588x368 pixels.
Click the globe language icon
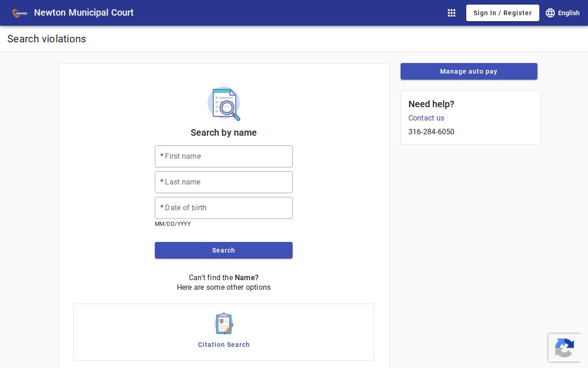(550, 13)
